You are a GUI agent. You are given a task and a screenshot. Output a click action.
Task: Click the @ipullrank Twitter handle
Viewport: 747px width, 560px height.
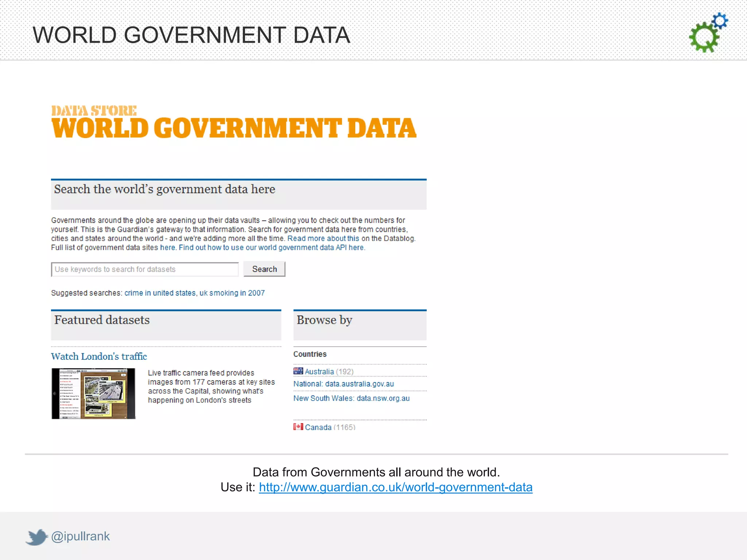click(x=80, y=536)
